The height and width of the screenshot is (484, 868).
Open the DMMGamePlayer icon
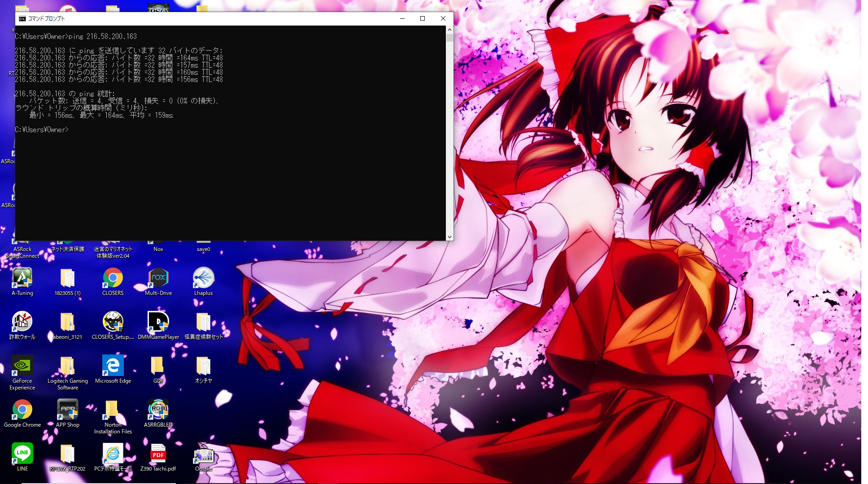click(158, 322)
